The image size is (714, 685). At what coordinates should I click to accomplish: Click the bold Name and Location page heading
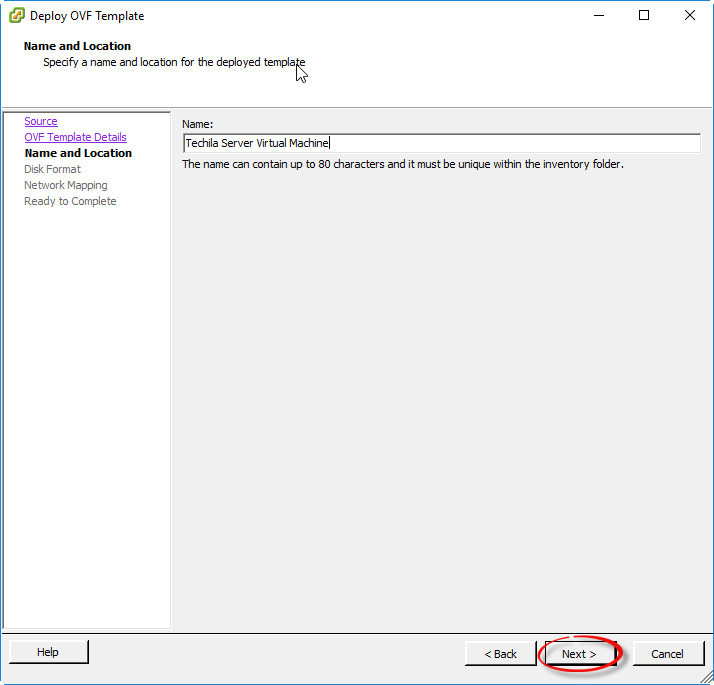coord(77,46)
